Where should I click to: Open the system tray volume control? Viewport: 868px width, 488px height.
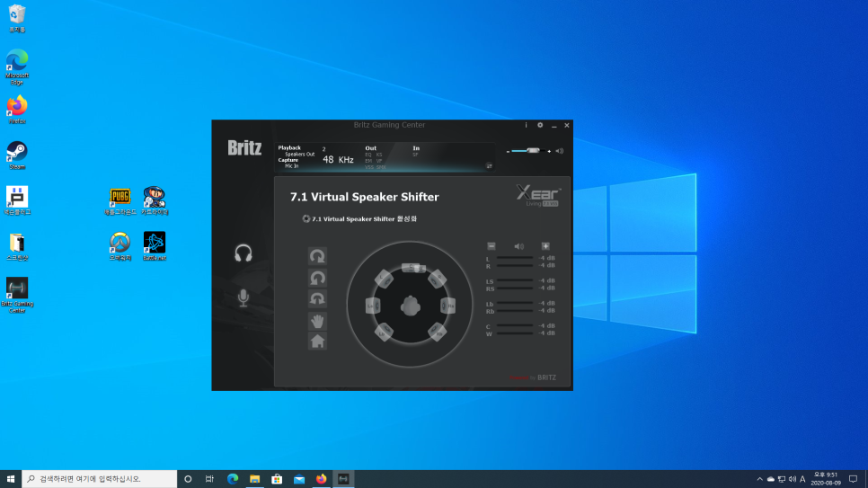[793, 479]
